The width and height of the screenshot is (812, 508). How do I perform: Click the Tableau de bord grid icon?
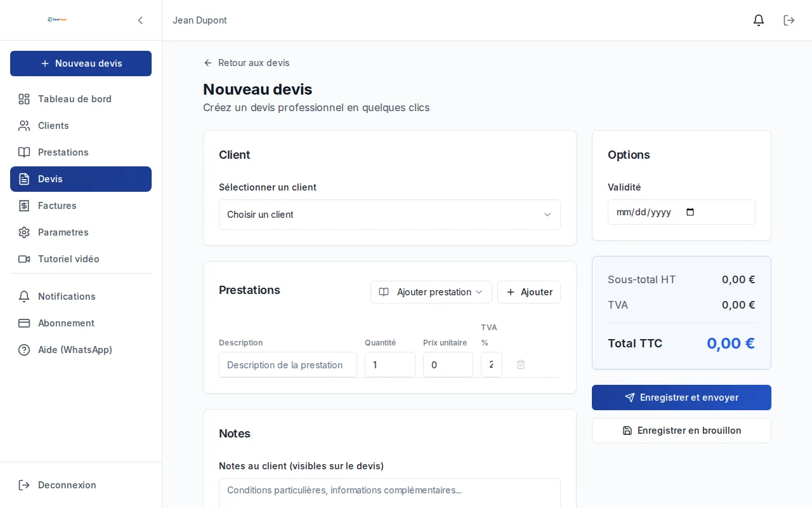[24, 99]
